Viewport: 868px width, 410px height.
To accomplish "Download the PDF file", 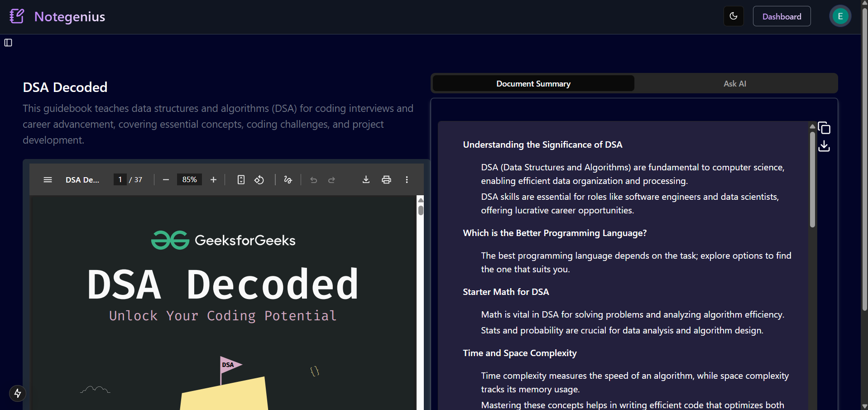I will pyautogui.click(x=366, y=180).
